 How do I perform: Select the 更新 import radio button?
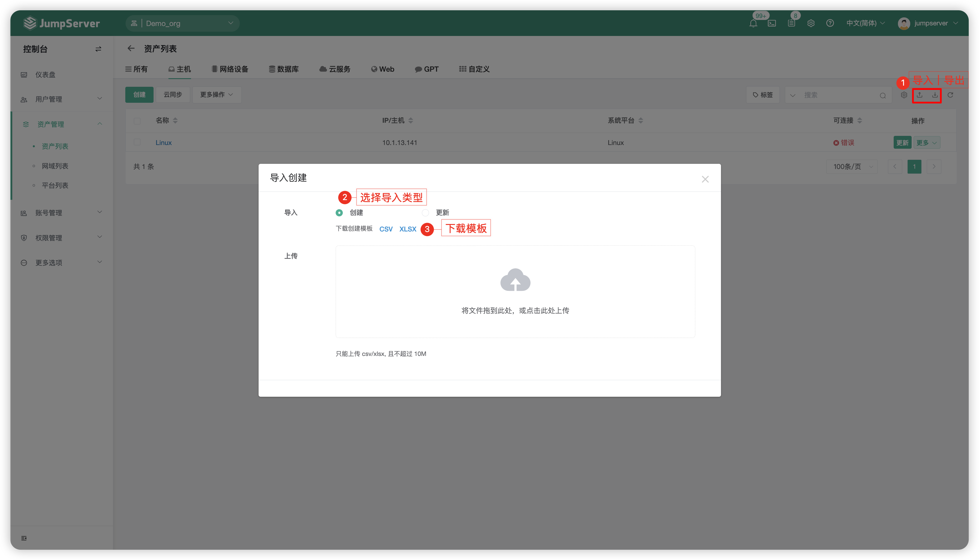425,213
